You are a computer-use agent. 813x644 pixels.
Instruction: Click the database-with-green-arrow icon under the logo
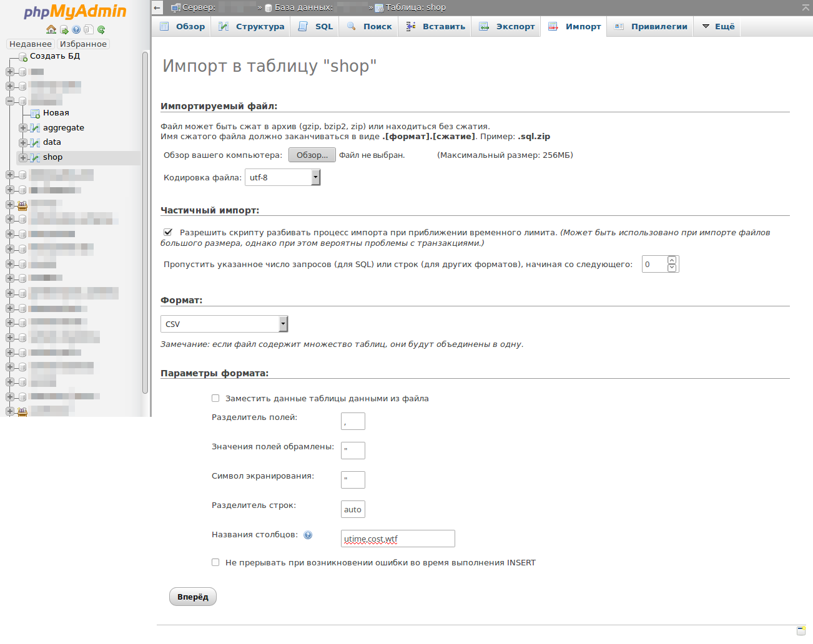64,29
